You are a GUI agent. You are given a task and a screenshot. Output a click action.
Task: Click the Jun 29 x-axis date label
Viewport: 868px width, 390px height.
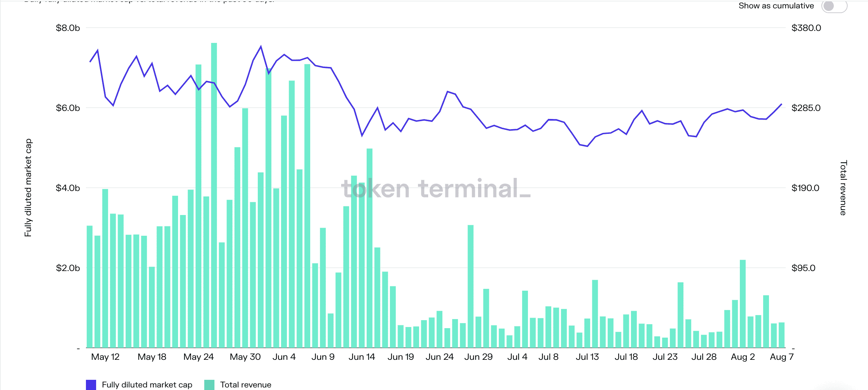[478, 357]
